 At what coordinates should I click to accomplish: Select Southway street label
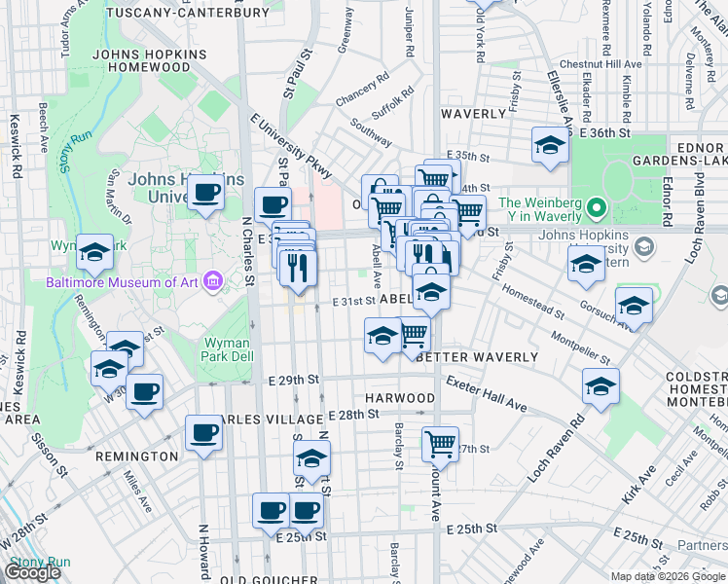[371, 132]
